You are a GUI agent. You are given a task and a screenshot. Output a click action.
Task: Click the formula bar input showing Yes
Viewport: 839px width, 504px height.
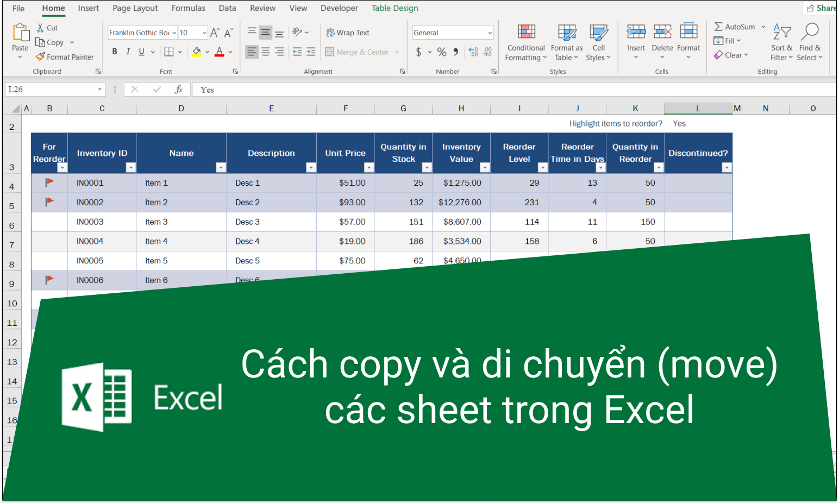pos(515,90)
